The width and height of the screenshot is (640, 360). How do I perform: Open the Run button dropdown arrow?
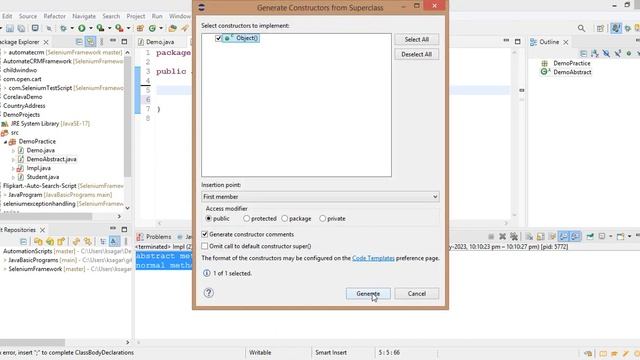(90, 28)
